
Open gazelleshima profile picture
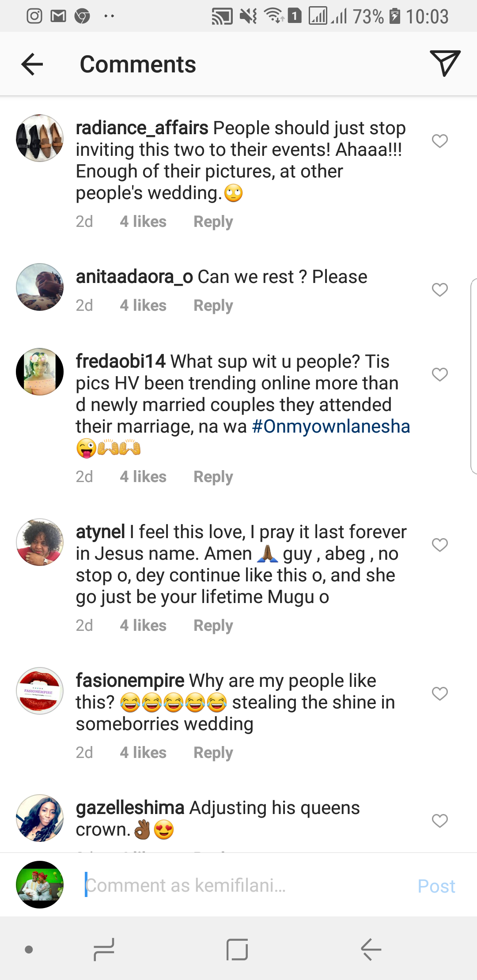[x=40, y=818]
